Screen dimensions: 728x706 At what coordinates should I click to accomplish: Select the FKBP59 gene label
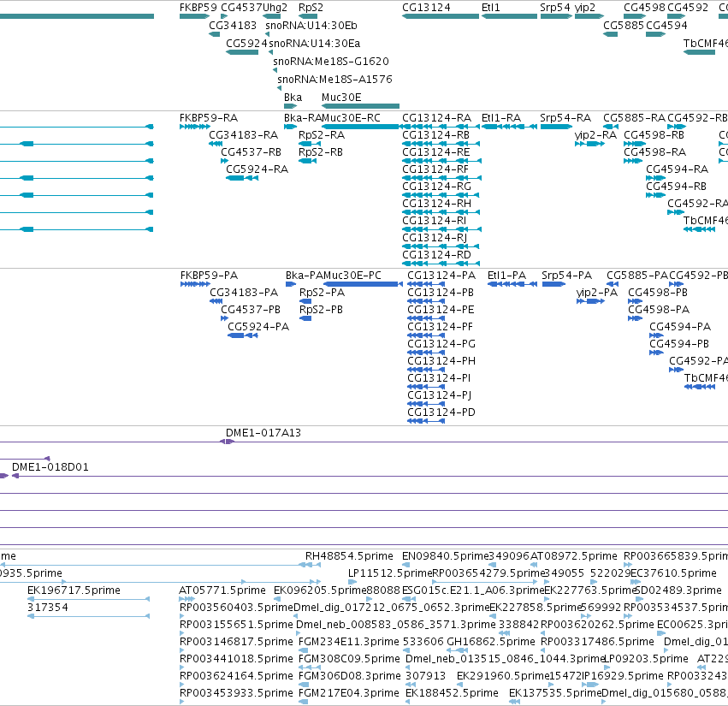198,8
